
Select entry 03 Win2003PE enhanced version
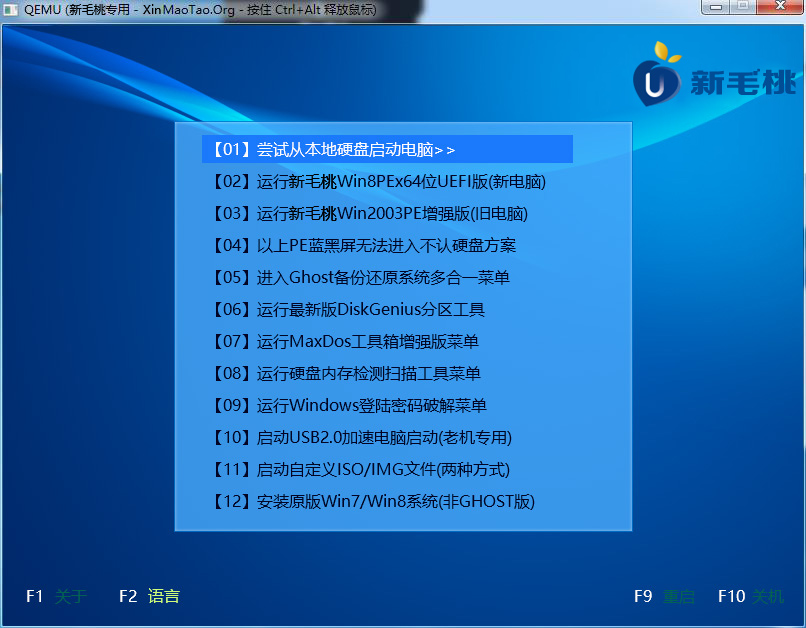coord(370,213)
